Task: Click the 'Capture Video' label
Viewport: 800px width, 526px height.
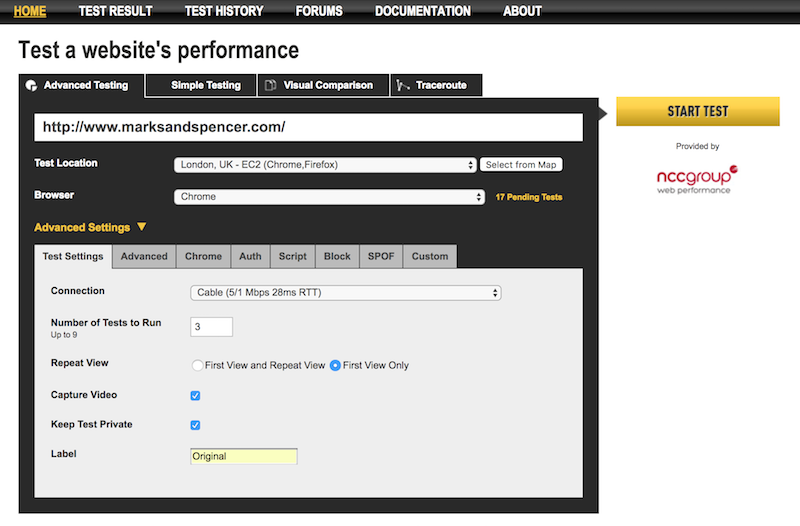Action: click(x=84, y=395)
